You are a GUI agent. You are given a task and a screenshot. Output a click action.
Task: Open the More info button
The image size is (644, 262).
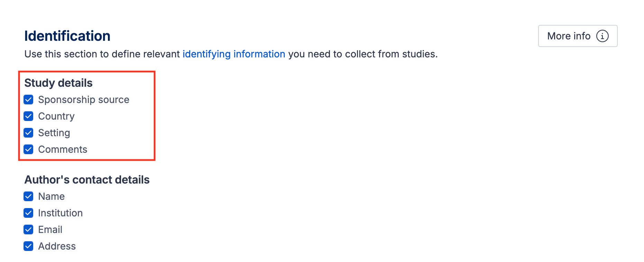[577, 36]
